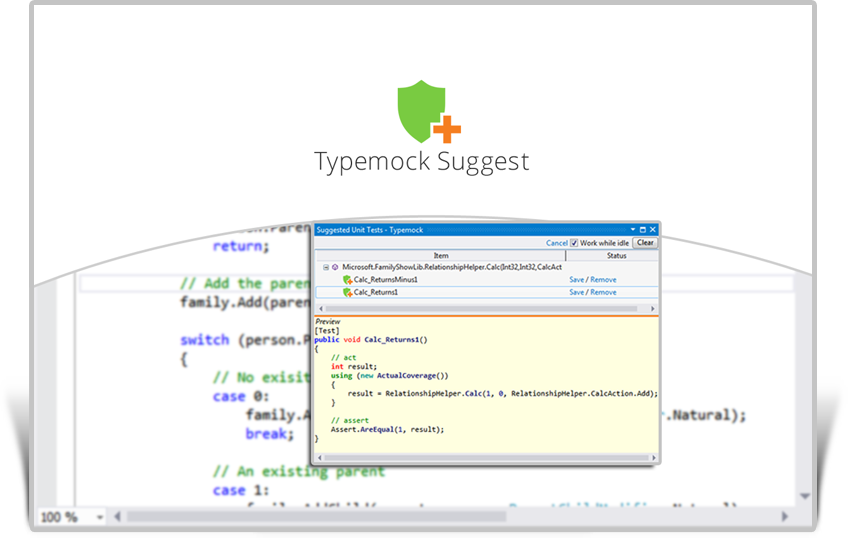Click "public void Calc_Returns1()" in the preview
This screenshot has width=848, height=538.
tap(370, 340)
